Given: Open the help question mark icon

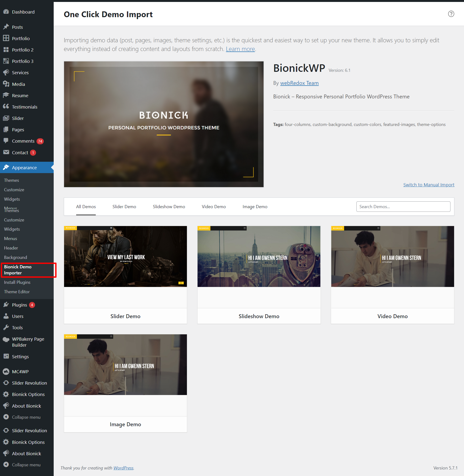Looking at the screenshot, I should [451, 14].
